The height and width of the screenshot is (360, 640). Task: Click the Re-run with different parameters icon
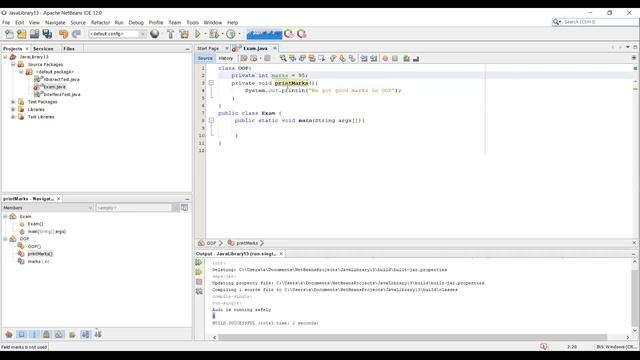(x=199, y=272)
